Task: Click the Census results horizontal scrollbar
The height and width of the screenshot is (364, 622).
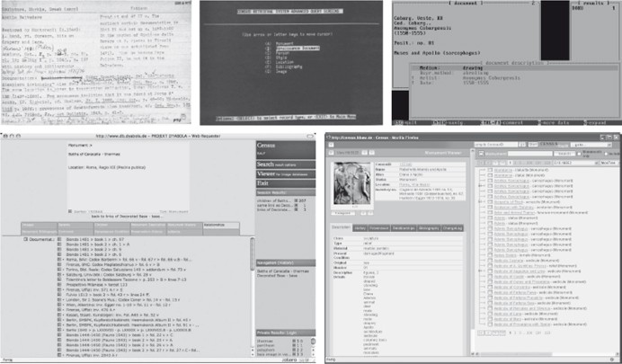Action: click(x=516, y=354)
